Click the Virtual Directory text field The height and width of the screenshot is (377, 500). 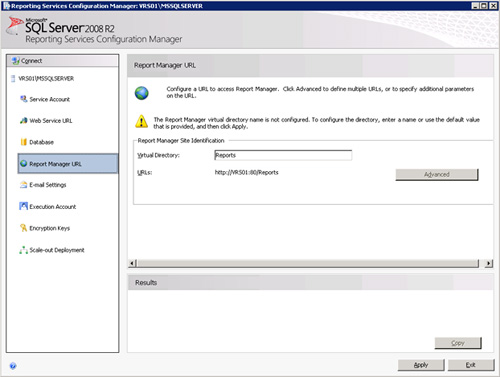click(x=283, y=155)
